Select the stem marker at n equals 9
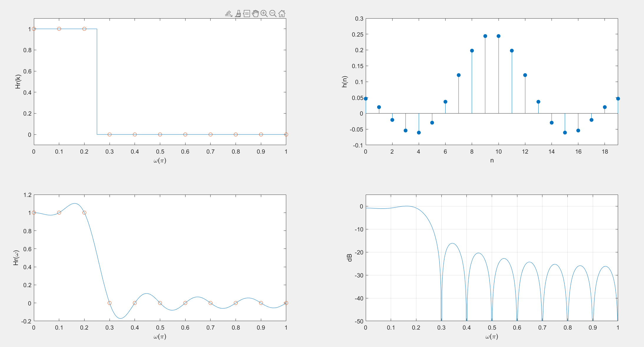 [x=485, y=36]
